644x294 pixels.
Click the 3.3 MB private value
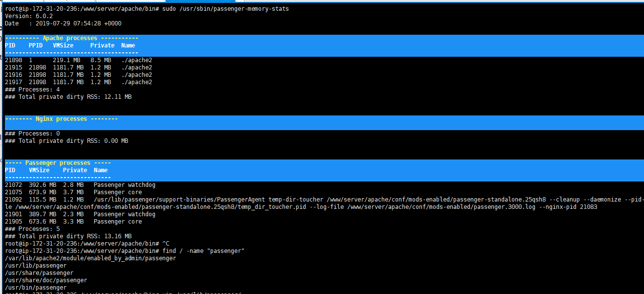73,222
